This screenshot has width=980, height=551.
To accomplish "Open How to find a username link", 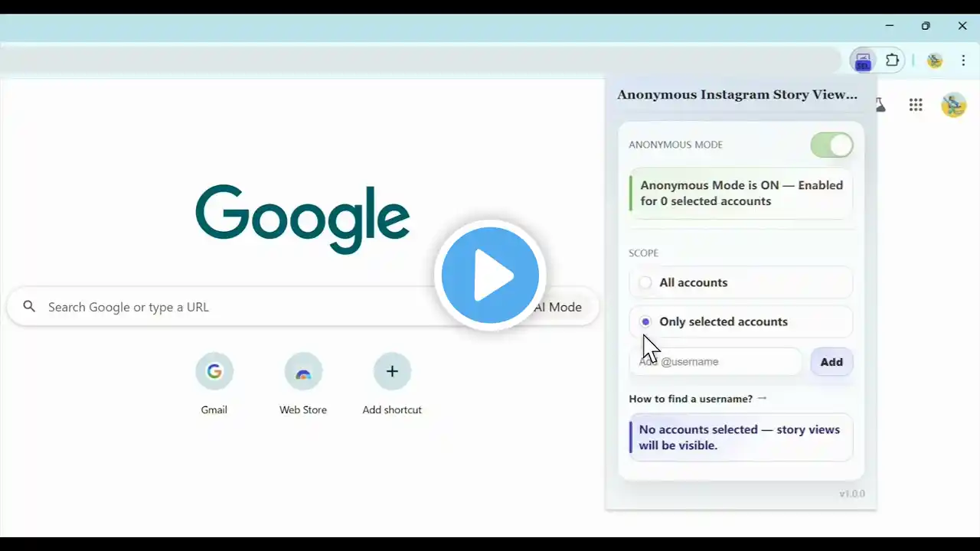I will pos(697,399).
